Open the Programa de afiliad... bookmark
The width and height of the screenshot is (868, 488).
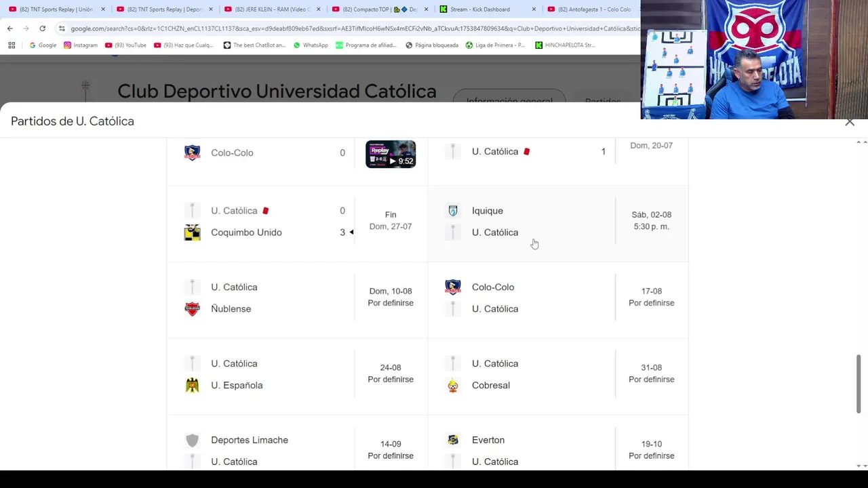pos(366,45)
